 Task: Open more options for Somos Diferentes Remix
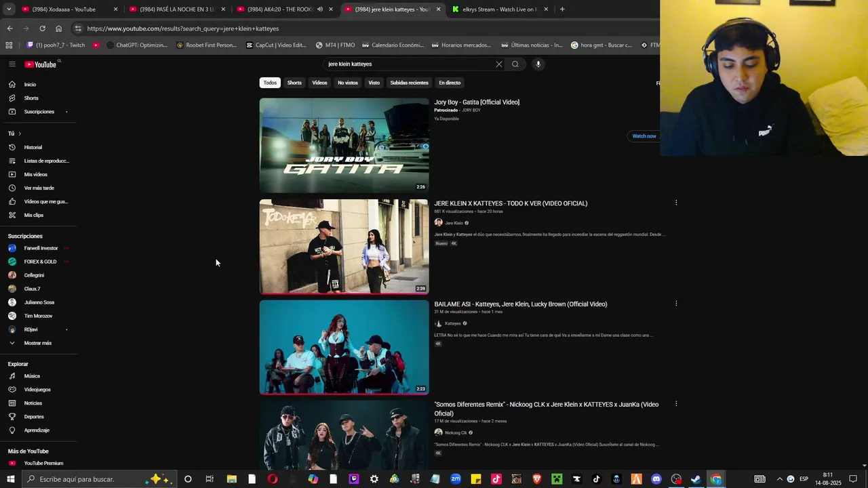point(676,404)
